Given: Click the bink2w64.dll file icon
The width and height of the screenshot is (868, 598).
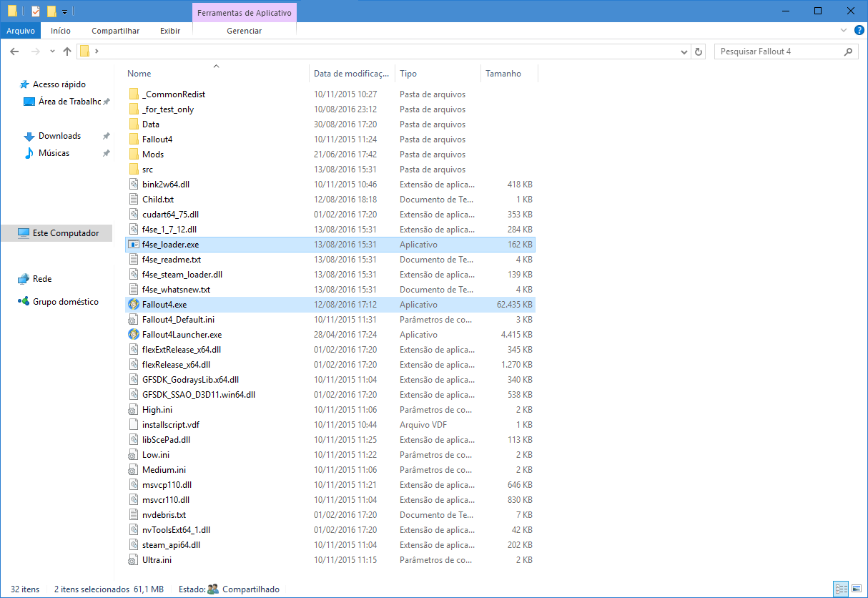Looking at the screenshot, I should pyautogui.click(x=133, y=185).
